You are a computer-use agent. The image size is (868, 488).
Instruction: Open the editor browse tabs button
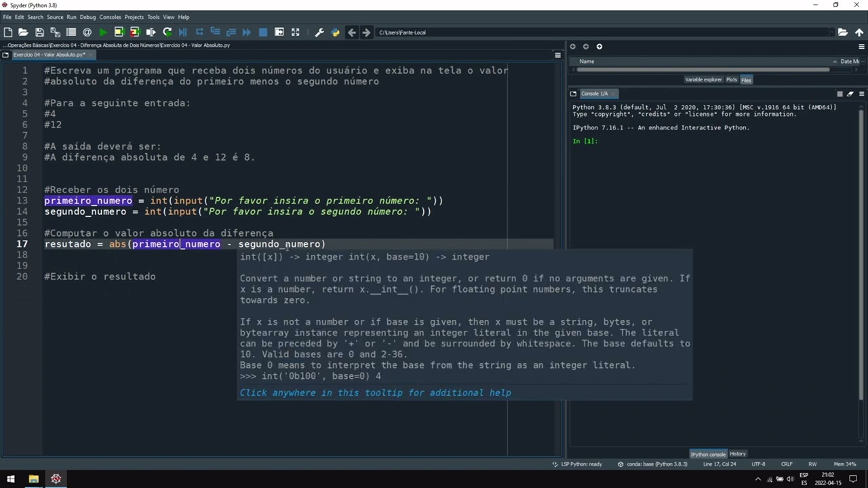pyautogui.click(x=5, y=55)
